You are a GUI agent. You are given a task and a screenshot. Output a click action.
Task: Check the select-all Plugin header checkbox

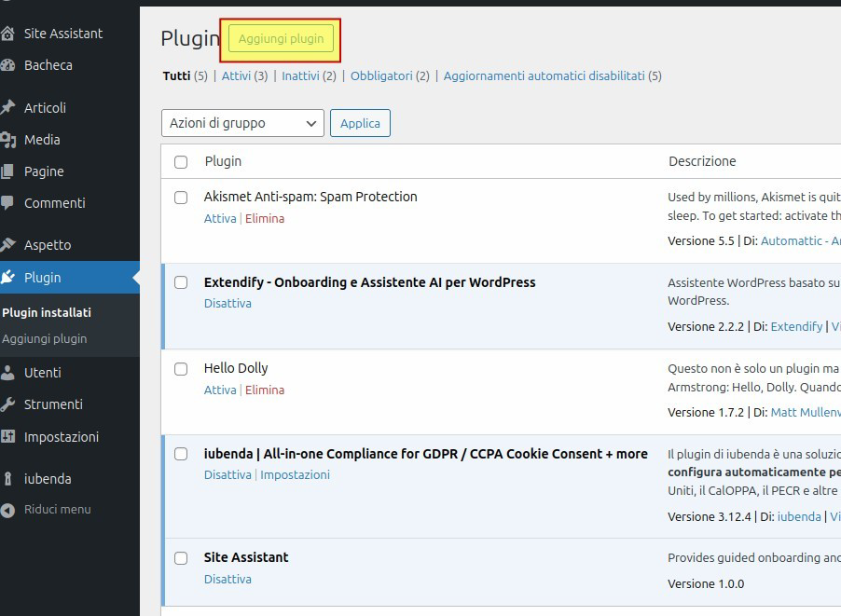pyautogui.click(x=181, y=162)
